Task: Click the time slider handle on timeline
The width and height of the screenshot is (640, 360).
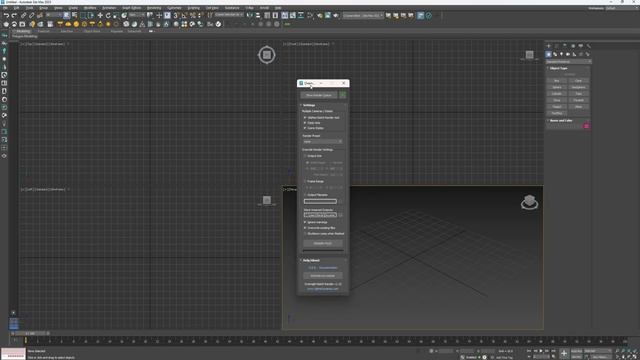Action: (29, 333)
